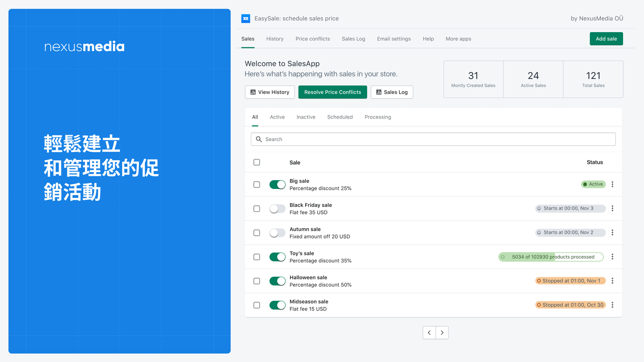Screen dimensions: 644x362
Task: Open the Big sale row options menu
Action: tap(612, 184)
